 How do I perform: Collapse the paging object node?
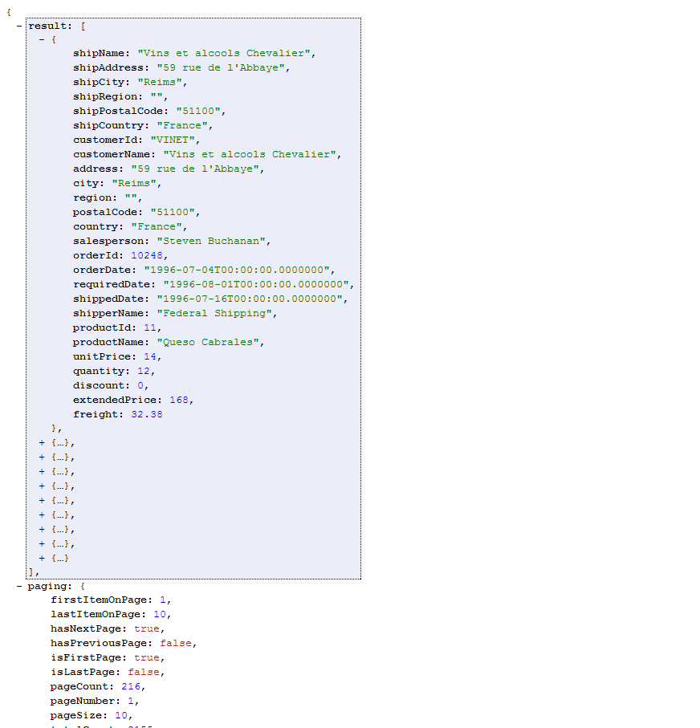tap(18, 586)
